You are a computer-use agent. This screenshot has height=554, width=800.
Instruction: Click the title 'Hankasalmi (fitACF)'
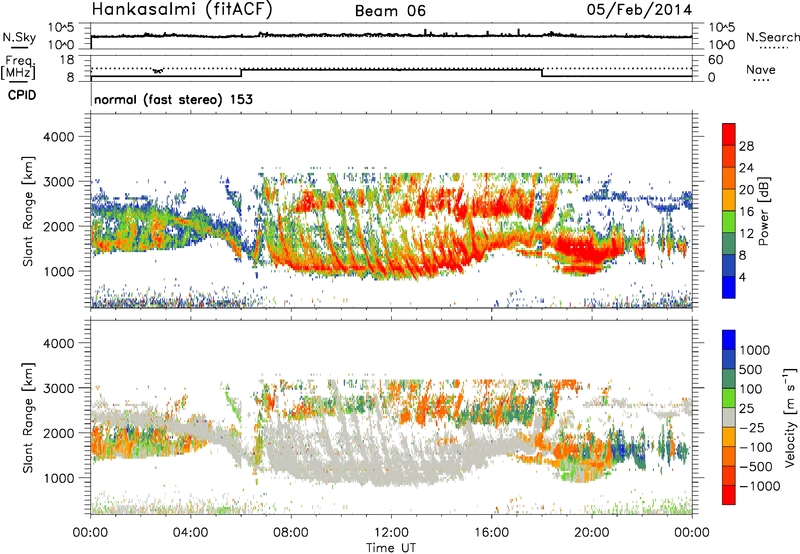(x=182, y=10)
